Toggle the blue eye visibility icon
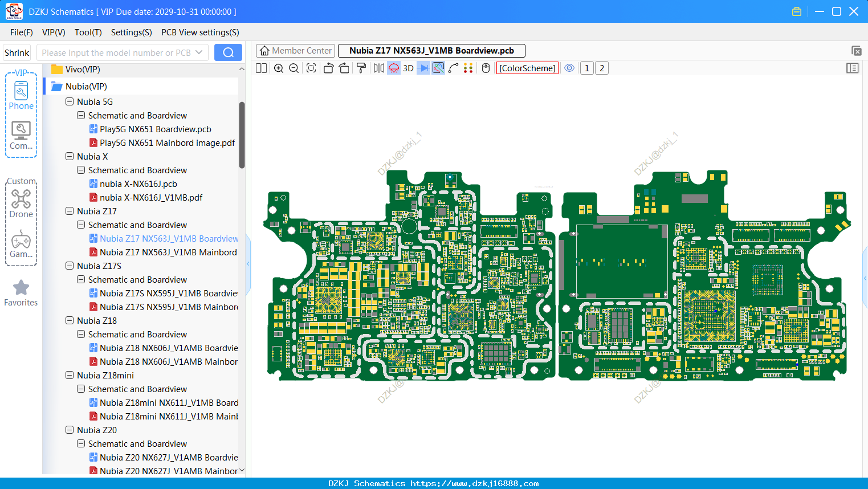 pyautogui.click(x=569, y=68)
